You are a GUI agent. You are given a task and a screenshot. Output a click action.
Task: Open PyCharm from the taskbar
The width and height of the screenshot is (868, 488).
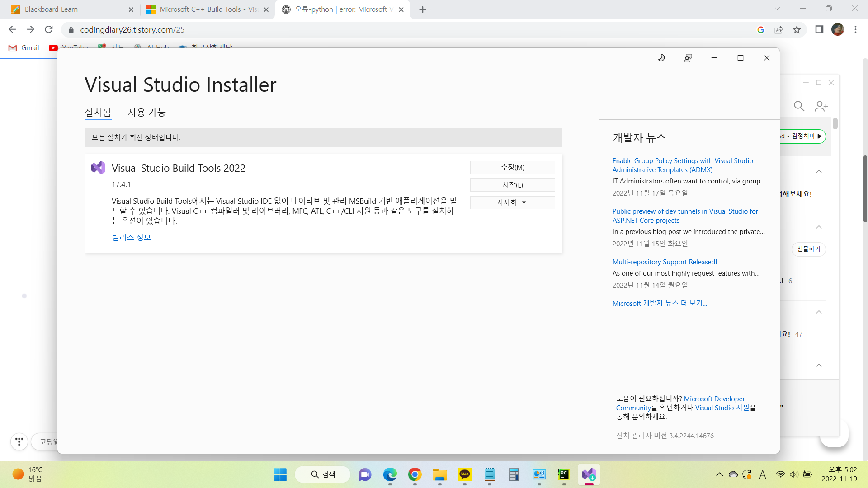pos(564,474)
